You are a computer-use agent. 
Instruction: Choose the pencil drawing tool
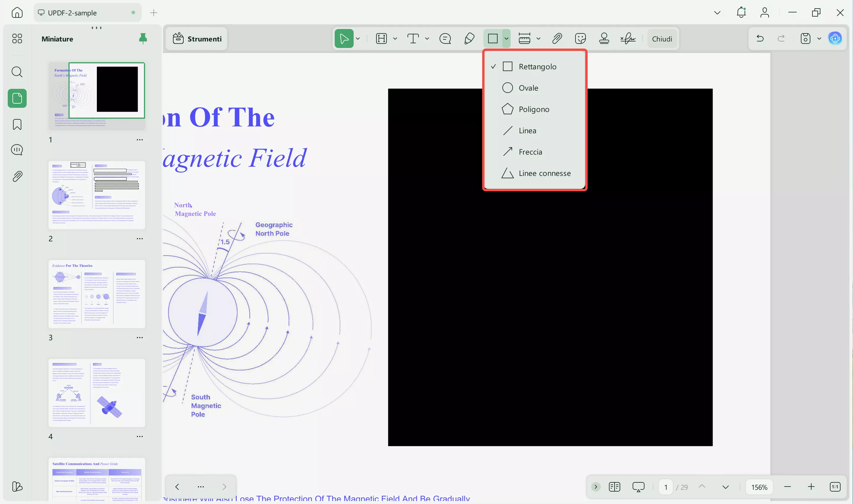coord(469,39)
